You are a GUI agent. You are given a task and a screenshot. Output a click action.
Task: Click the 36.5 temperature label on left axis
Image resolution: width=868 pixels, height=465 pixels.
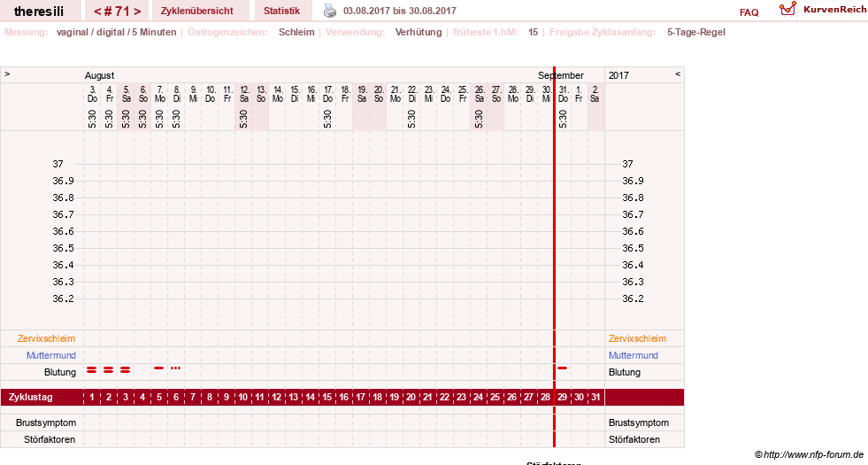63,248
